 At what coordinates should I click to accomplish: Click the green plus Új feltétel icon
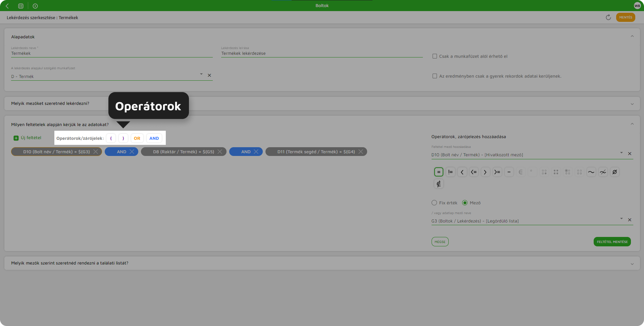16,138
